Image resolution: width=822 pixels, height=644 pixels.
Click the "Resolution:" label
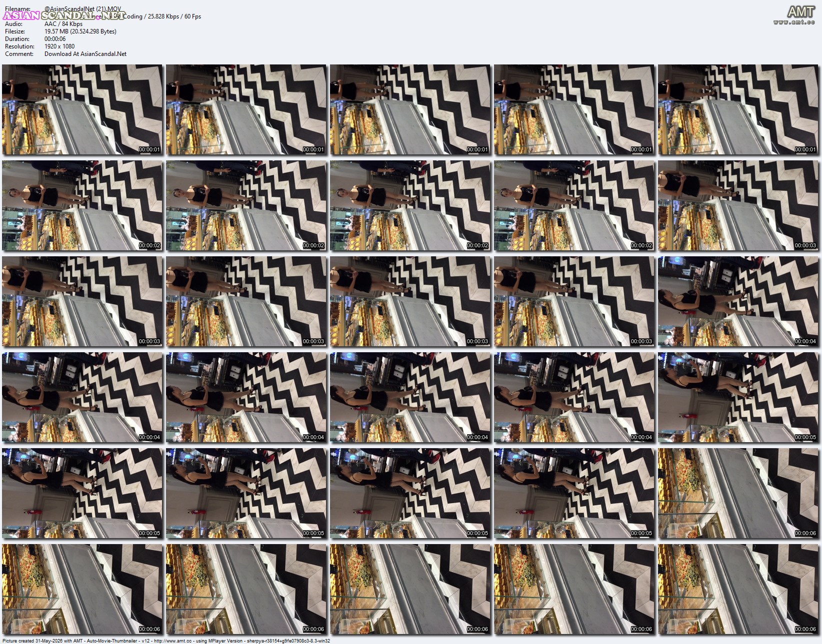19,46
